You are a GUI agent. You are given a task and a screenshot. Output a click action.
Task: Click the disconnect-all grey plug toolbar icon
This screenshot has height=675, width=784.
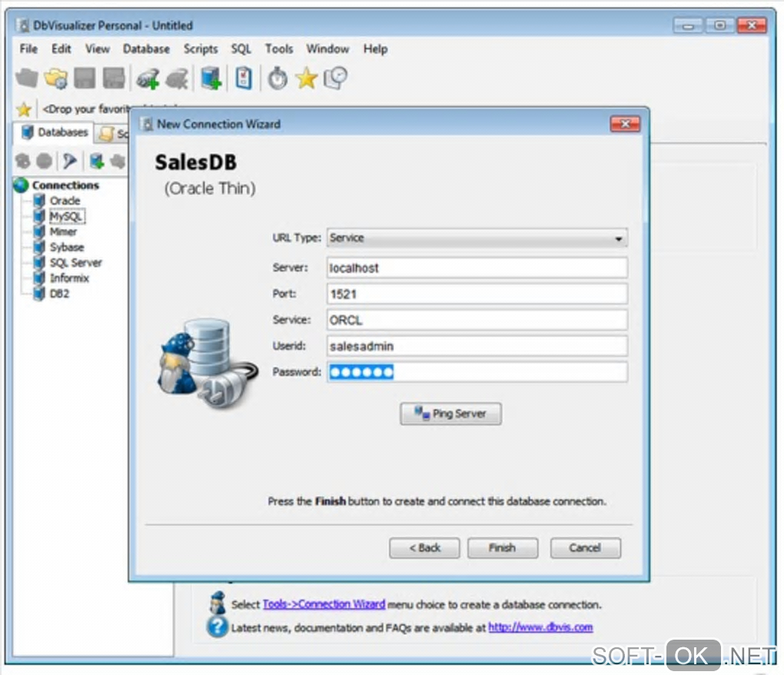click(177, 78)
